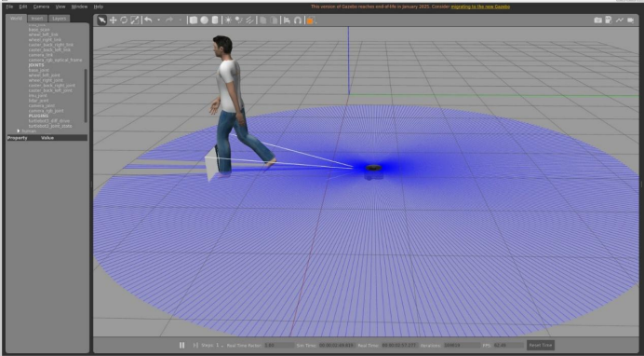The width and height of the screenshot is (644, 356).
Task: Click the record video icon
Action: pyautogui.click(x=630, y=21)
